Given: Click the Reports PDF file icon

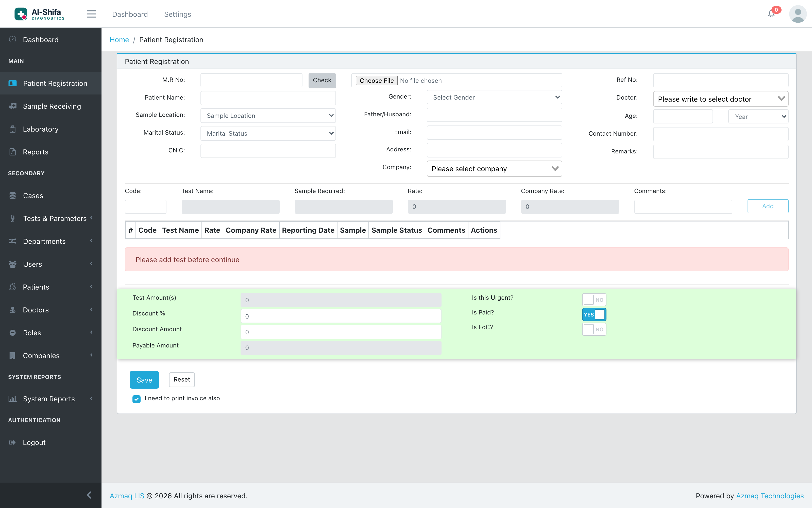Looking at the screenshot, I should [x=13, y=152].
